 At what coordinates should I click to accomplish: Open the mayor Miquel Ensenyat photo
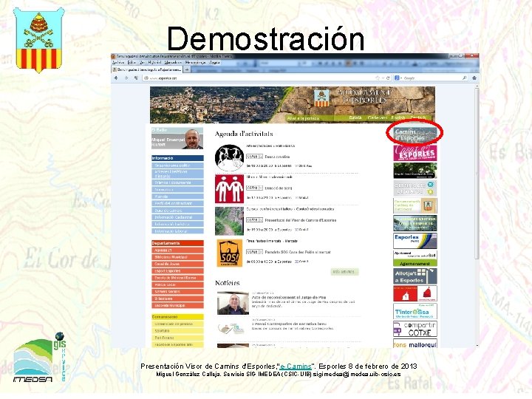point(194,139)
